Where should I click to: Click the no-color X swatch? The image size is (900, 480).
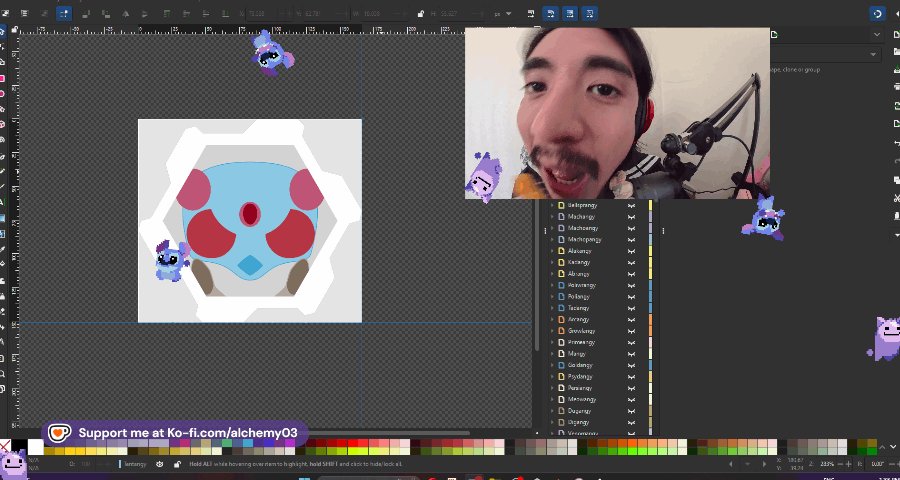[5, 446]
